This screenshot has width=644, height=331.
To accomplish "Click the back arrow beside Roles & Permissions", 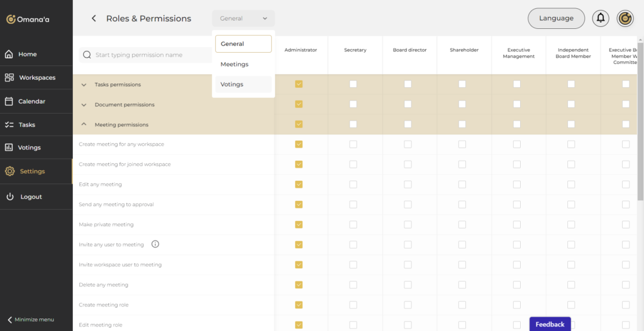I will pyautogui.click(x=94, y=19).
